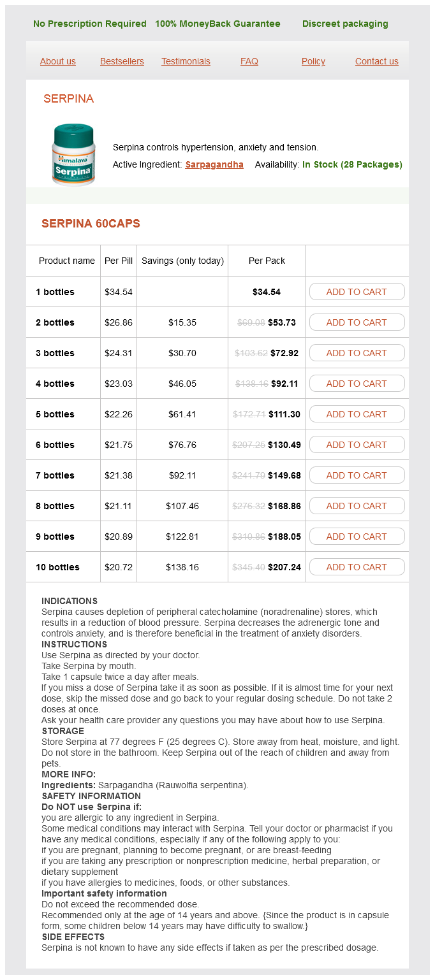This screenshot has height=980, width=435.
Task: Go to Bestsellers in navigation
Action: click(122, 61)
